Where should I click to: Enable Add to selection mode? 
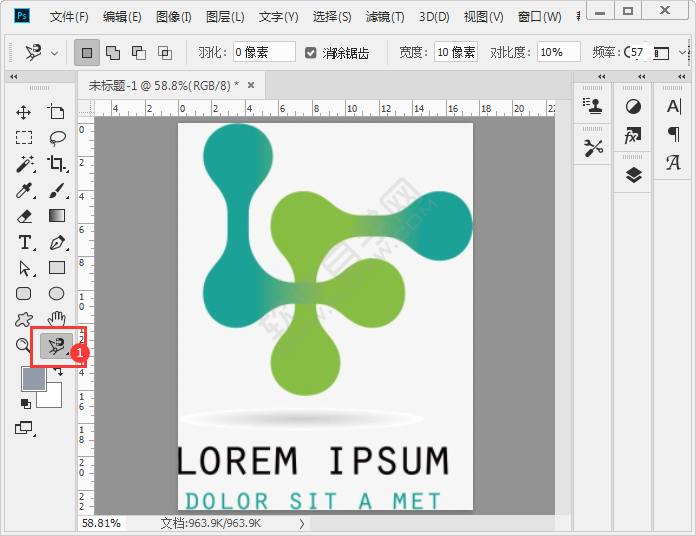pos(113,52)
